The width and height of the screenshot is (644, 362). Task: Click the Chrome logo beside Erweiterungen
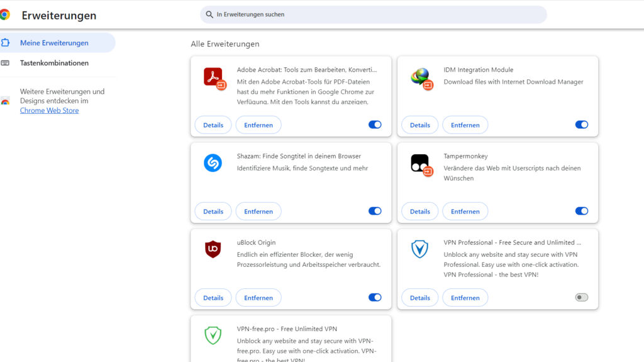click(x=4, y=15)
